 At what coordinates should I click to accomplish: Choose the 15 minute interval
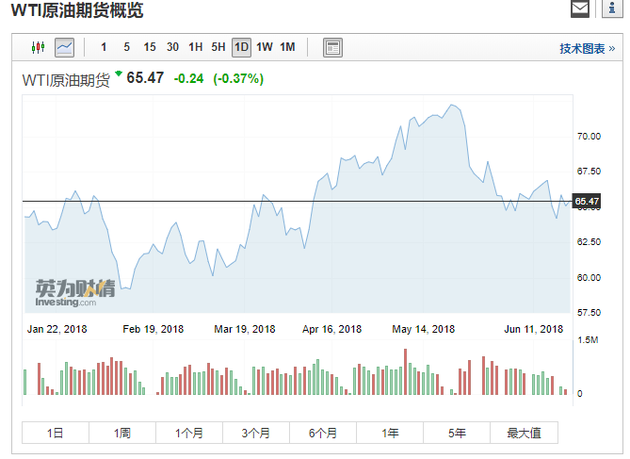[x=149, y=47]
